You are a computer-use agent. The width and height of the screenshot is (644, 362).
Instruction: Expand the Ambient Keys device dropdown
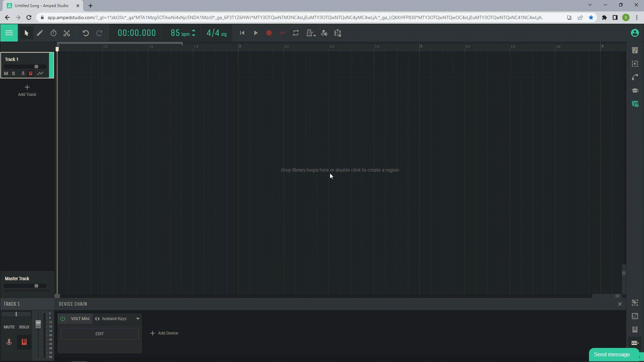point(137,318)
